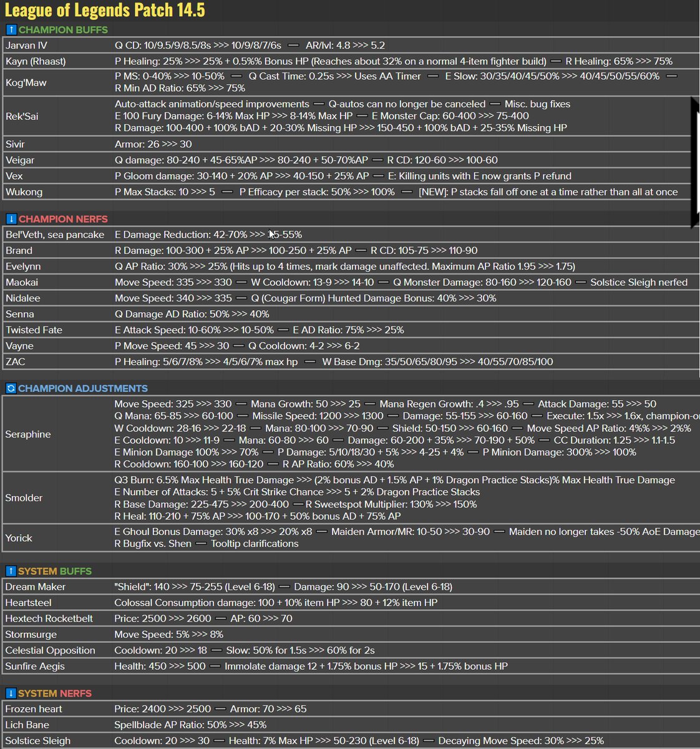Click the League of Legends Patch 14.5 title

click(x=105, y=11)
